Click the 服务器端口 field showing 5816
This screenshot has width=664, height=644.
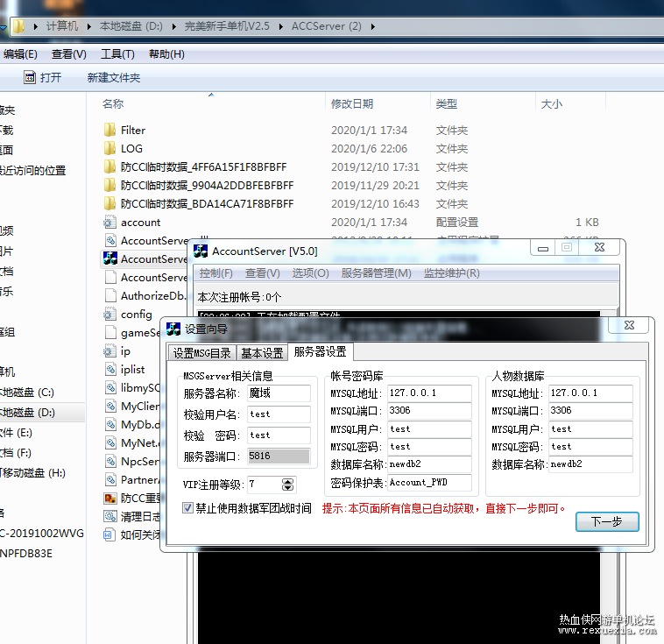tap(279, 456)
